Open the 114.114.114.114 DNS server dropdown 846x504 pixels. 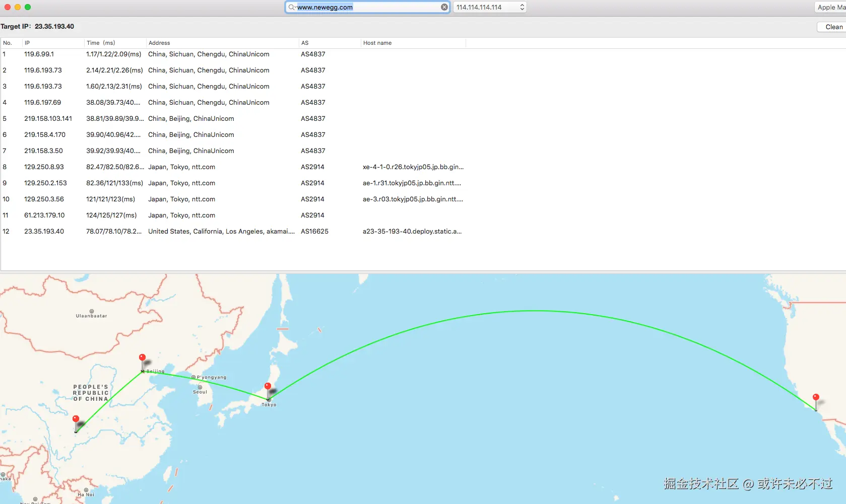(x=490, y=7)
